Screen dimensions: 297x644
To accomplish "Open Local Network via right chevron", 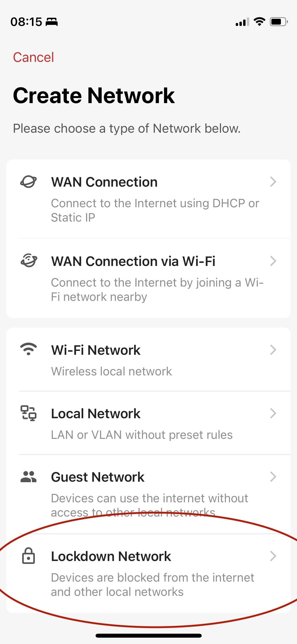I will (x=273, y=413).
